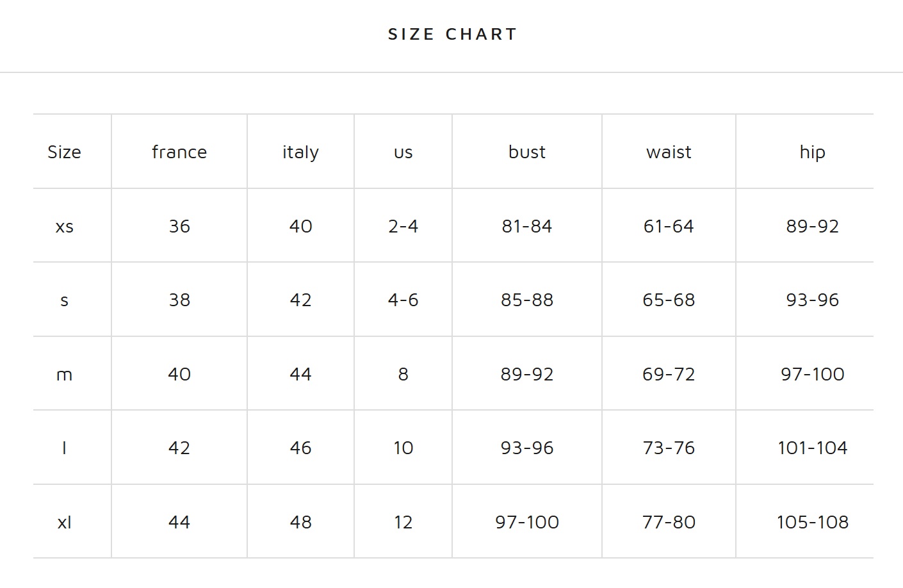This screenshot has width=903, height=588.
Task: Click the hip column header
Action: 812,152
